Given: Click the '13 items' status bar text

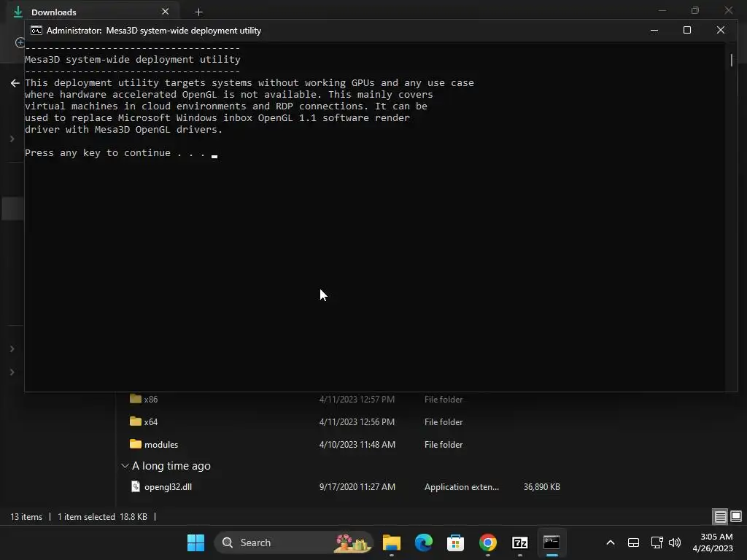Looking at the screenshot, I should coord(26,517).
